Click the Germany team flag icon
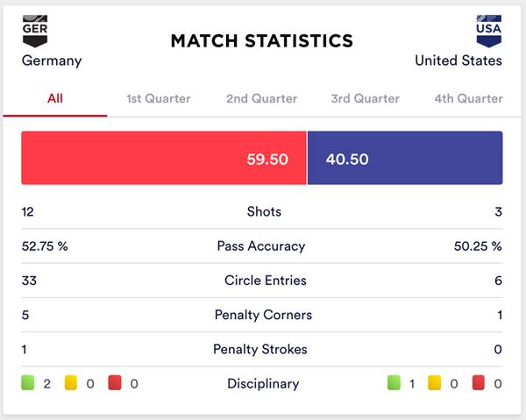 [x=36, y=31]
